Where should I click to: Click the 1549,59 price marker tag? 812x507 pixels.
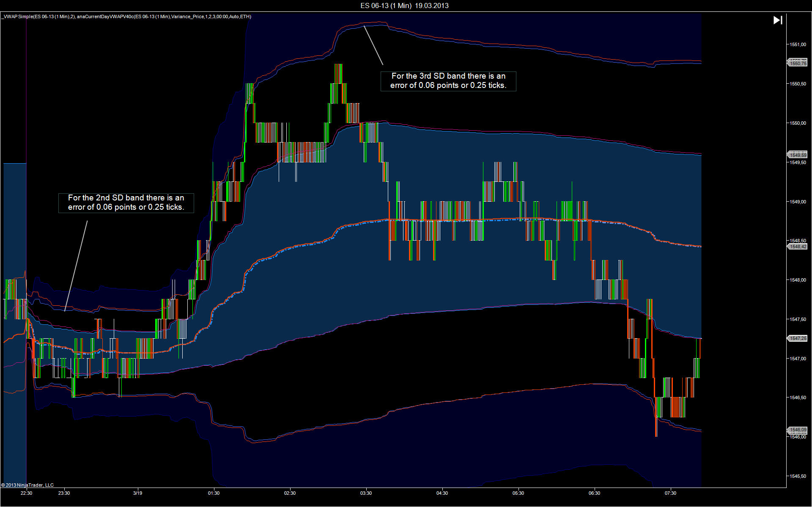[797, 155]
